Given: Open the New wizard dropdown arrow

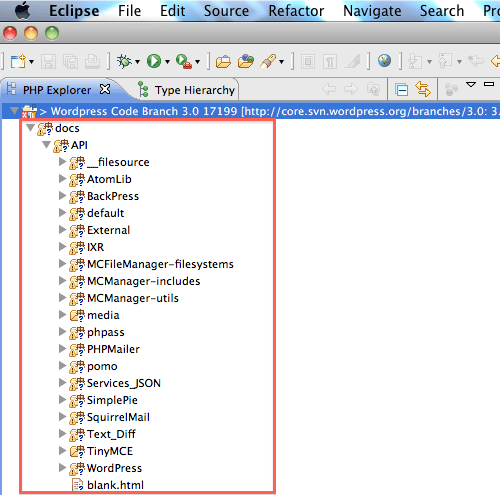Looking at the screenshot, I should point(31,62).
